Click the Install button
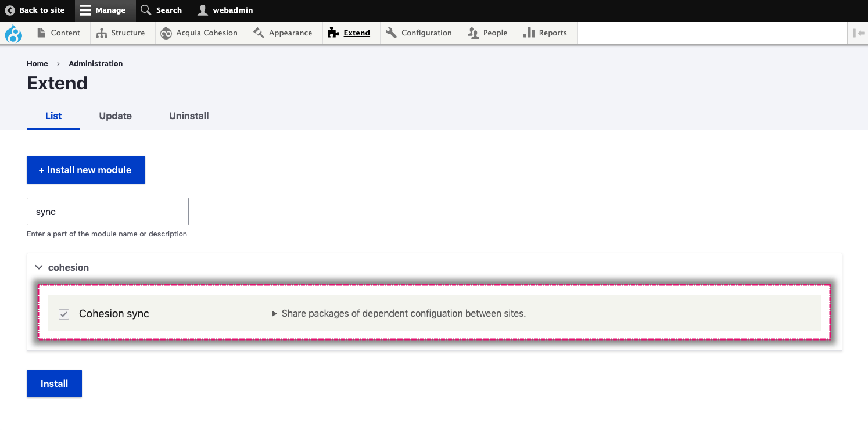Viewport: 868px width, 430px height. [54, 384]
